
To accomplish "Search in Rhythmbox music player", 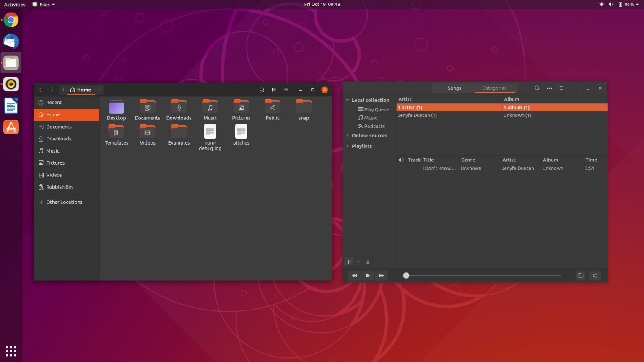I will [537, 88].
